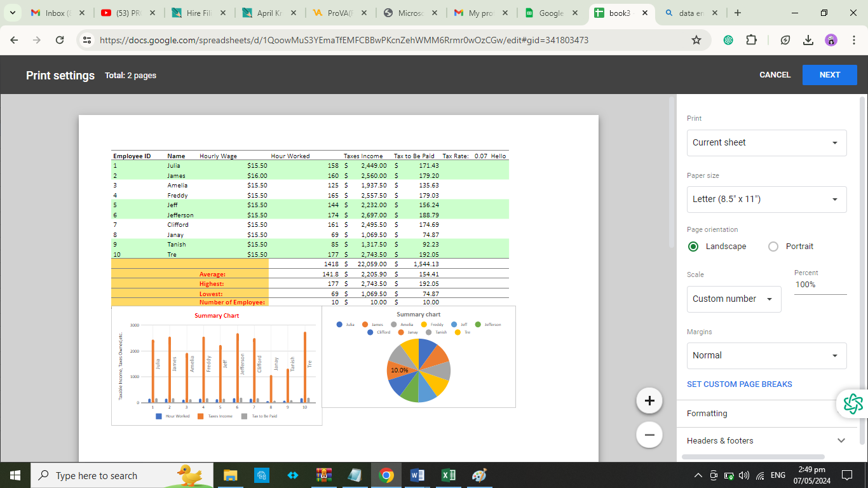Open File Explorer from the taskbar
This screenshot has height=488, width=868.
[229, 475]
